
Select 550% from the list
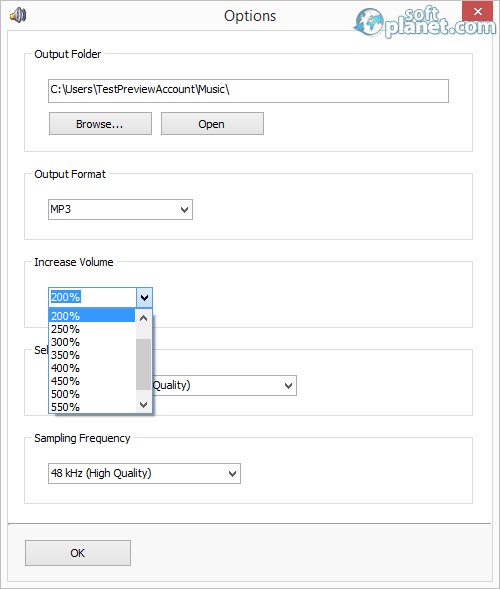(x=92, y=407)
